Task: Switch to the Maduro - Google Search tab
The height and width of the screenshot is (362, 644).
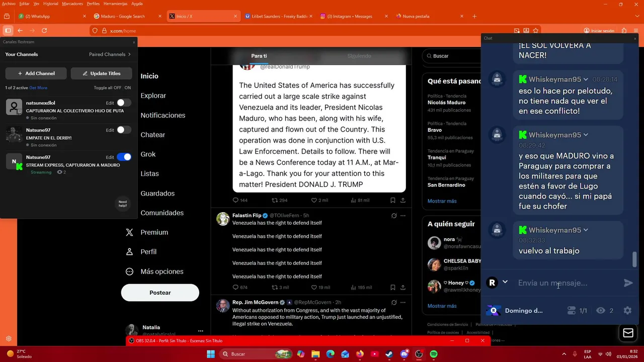Action: (128, 16)
